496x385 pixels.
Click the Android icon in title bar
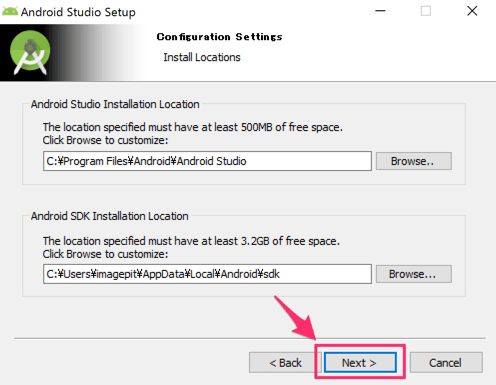10,11
